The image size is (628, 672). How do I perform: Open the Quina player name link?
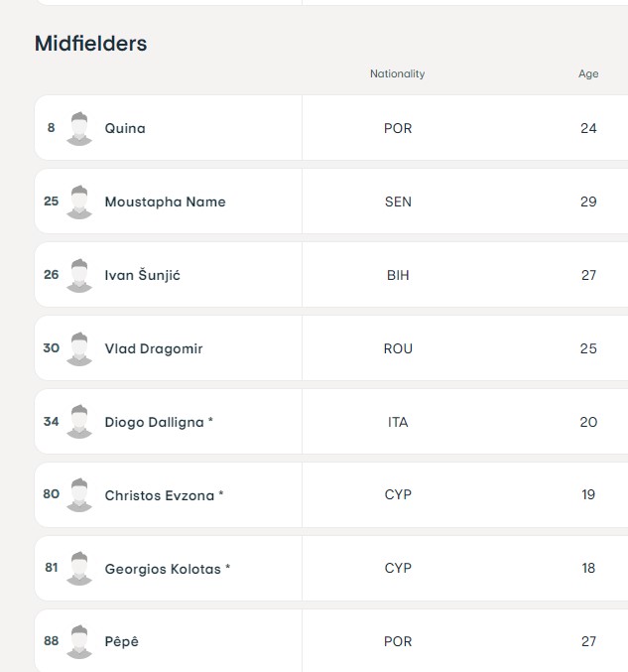[125, 128]
